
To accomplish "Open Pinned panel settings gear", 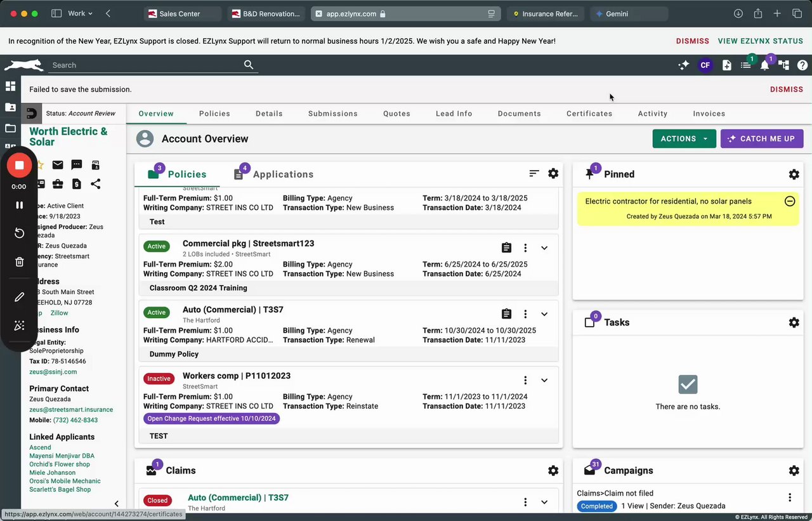I will [794, 174].
